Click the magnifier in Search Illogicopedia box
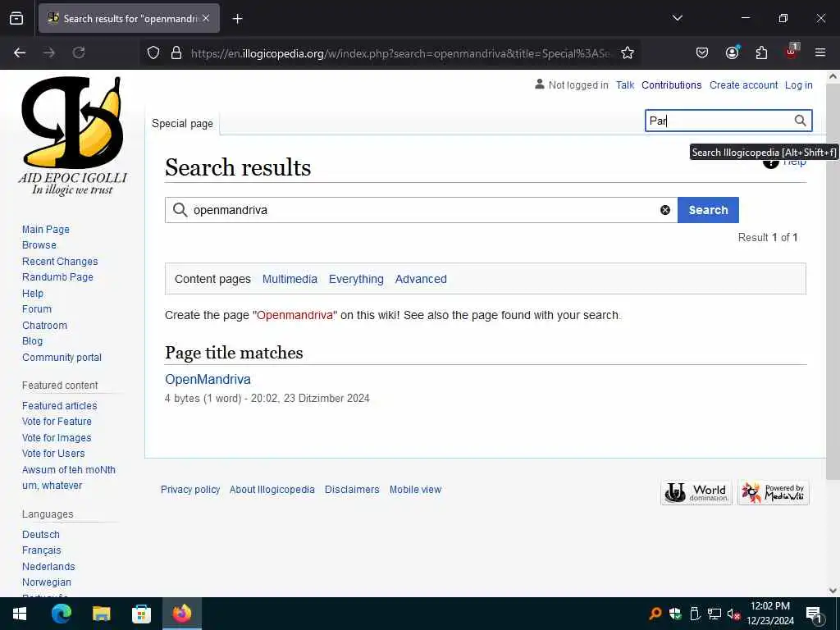 (800, 121)
